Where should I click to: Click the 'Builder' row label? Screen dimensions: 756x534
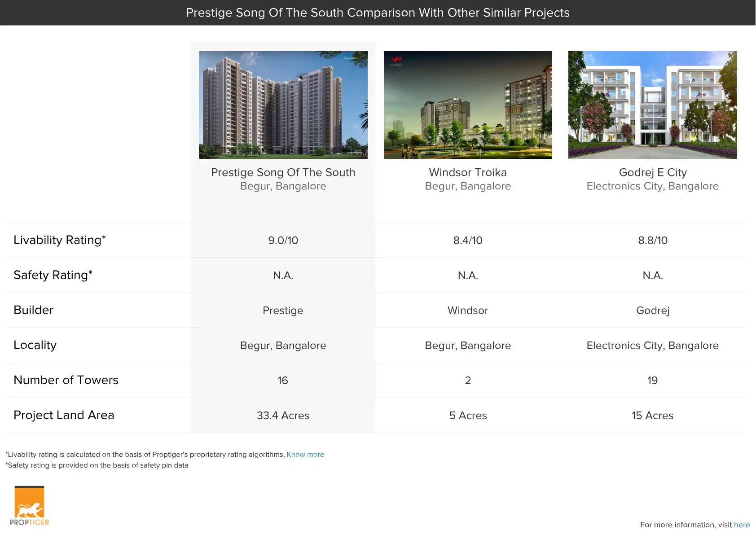pyautogui.click(x=33, y=310)
